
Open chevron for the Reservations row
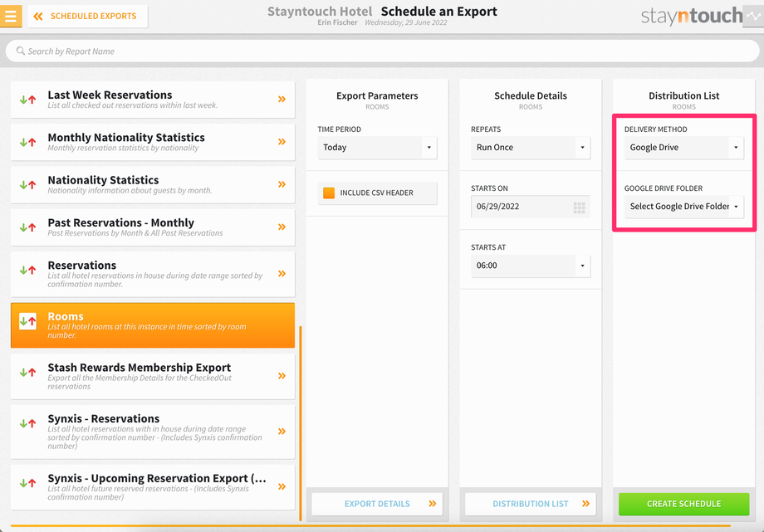(x=282, y=273)
